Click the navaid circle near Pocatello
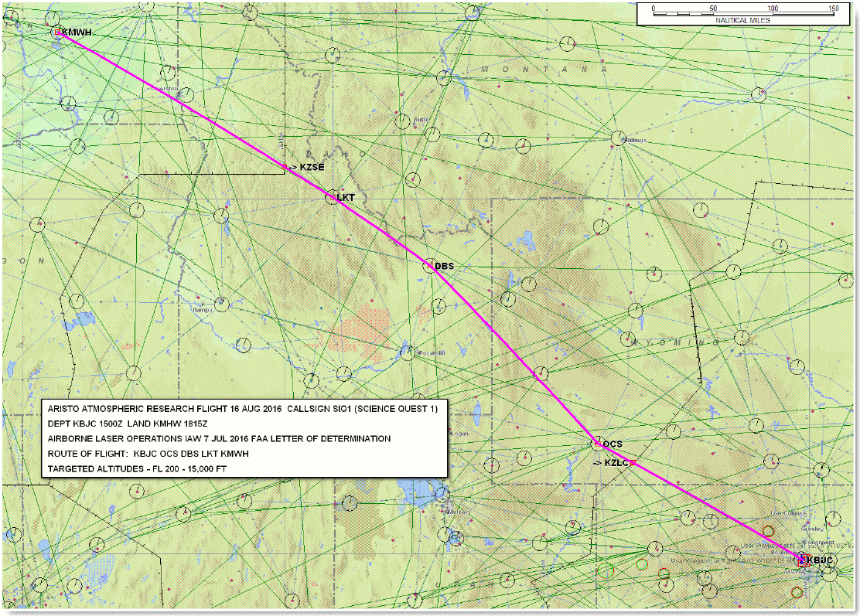860x616 pixels. (407, 353)
